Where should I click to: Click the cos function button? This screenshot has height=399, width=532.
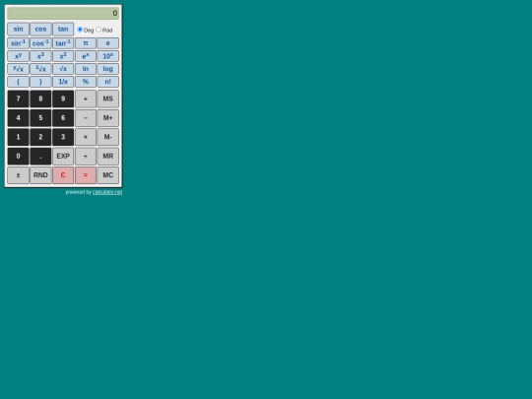click(x=40, y=30)
